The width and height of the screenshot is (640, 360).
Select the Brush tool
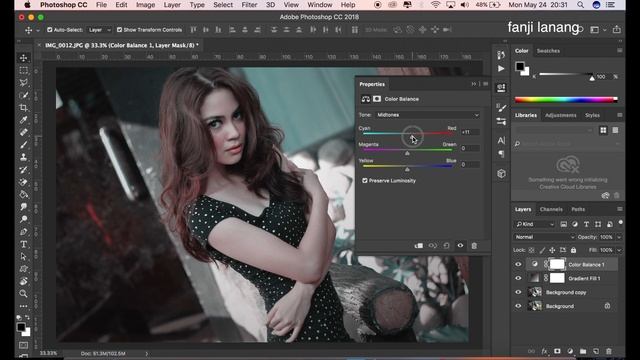tap(24, 145)
